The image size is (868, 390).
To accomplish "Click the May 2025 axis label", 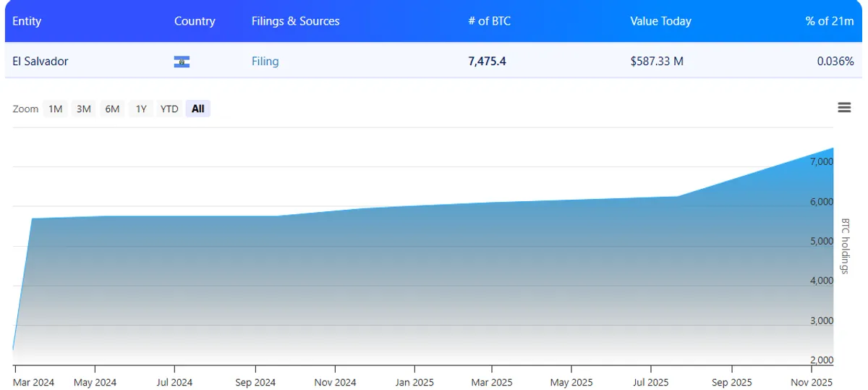I will pos(571,382).
